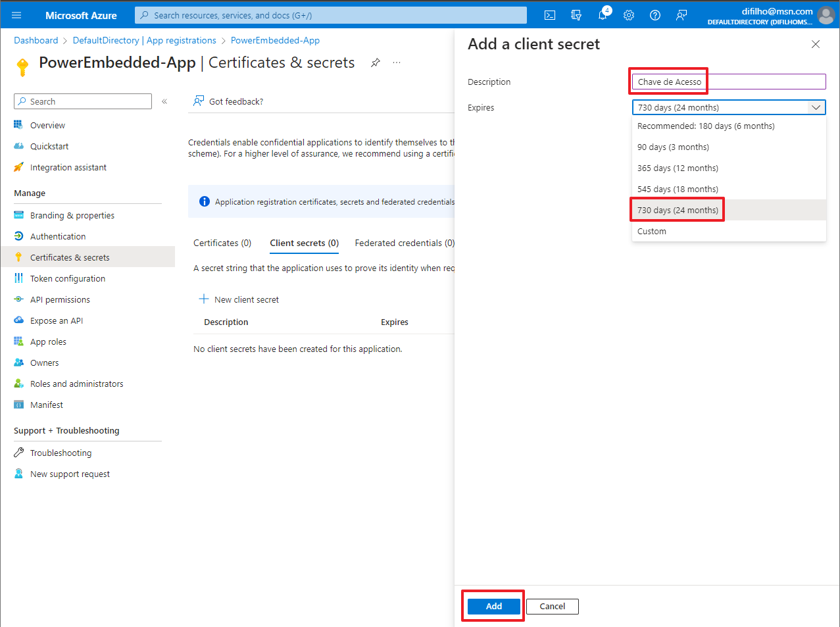The image size is (840, 627).
Task: Click the Description input field
Action: [728, 82]
